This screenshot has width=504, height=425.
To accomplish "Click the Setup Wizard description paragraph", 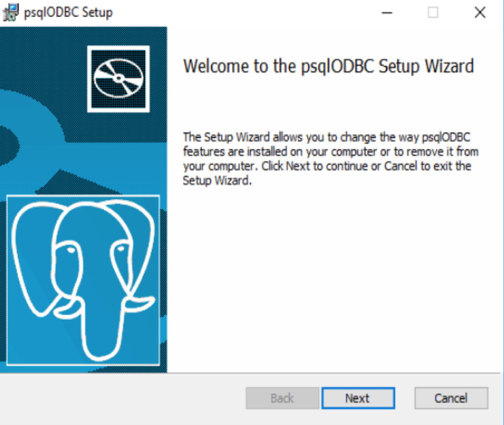I will pos(331,159).
